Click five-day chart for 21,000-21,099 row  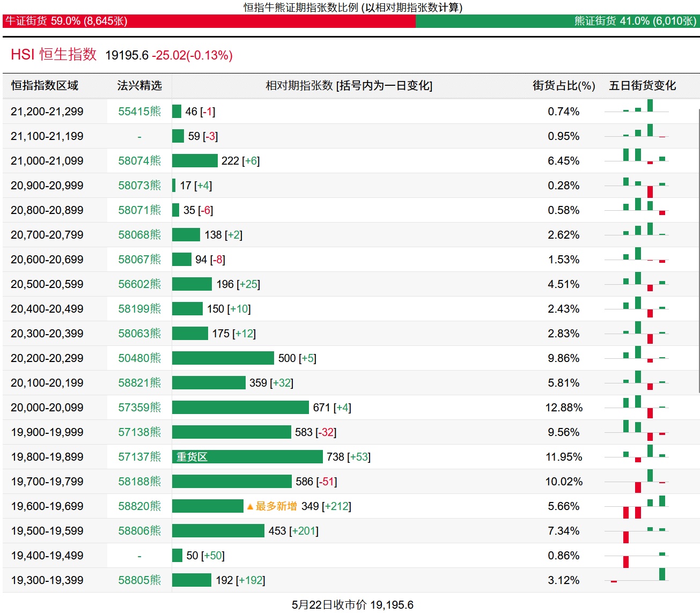[637, 160]
